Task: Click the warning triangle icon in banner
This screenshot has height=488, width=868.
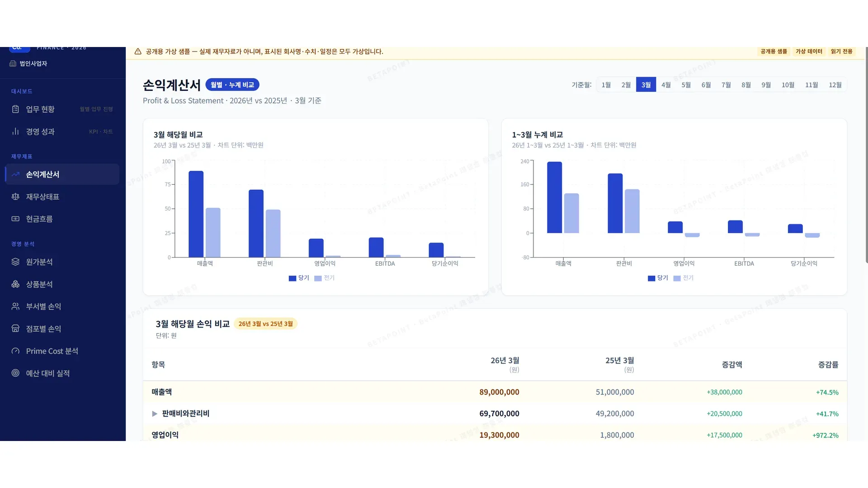Action: pyautogui.click(x=138, y=52)
